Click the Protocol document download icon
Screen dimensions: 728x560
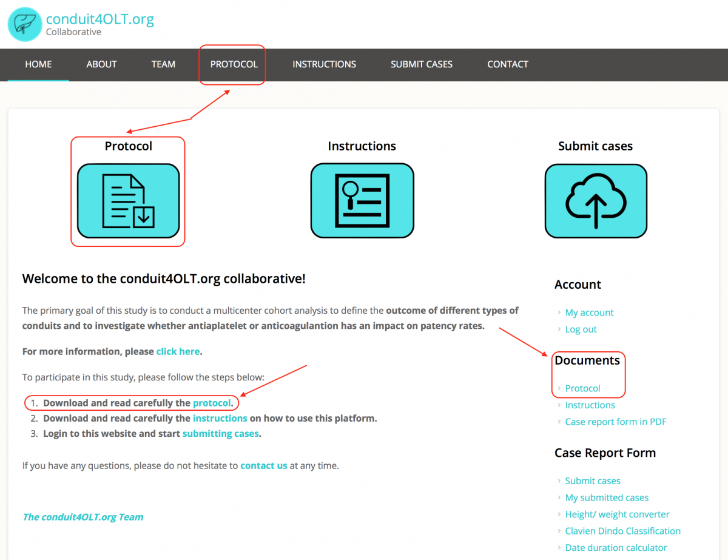(128, 201)
